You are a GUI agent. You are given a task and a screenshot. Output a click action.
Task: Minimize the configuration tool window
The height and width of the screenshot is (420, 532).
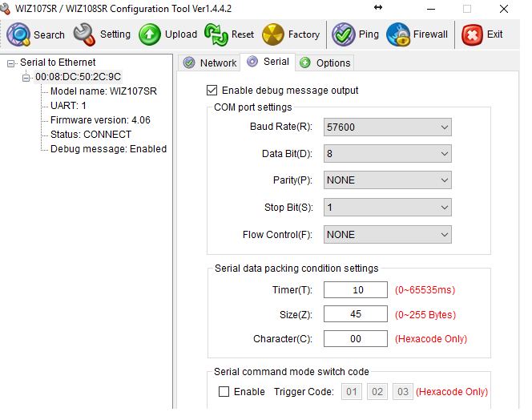(x=431, y=9)
